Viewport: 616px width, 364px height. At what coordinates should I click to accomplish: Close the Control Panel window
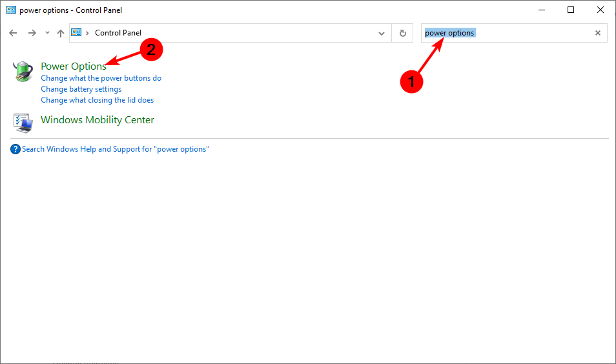pyautogui.click(x=601, y=10)
